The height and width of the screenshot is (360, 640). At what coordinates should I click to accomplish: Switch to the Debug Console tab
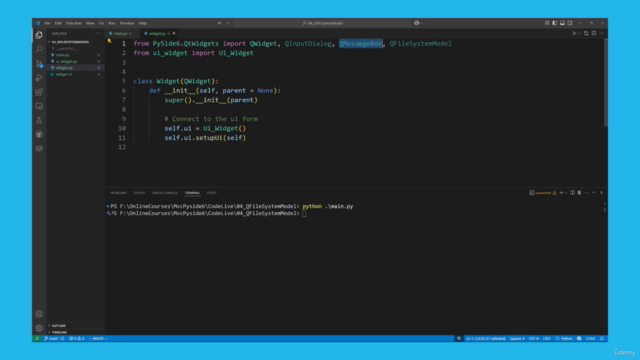click(x=165, y=193)
